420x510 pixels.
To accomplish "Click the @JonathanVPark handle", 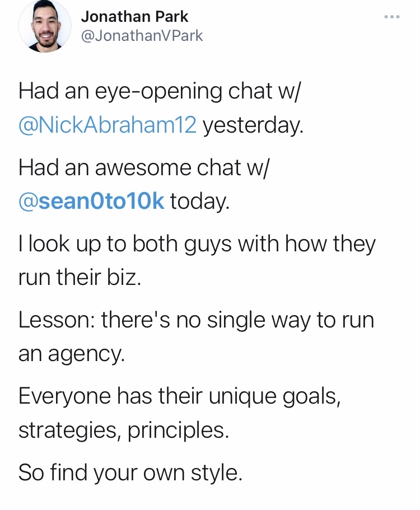I will tap(142, 36).
